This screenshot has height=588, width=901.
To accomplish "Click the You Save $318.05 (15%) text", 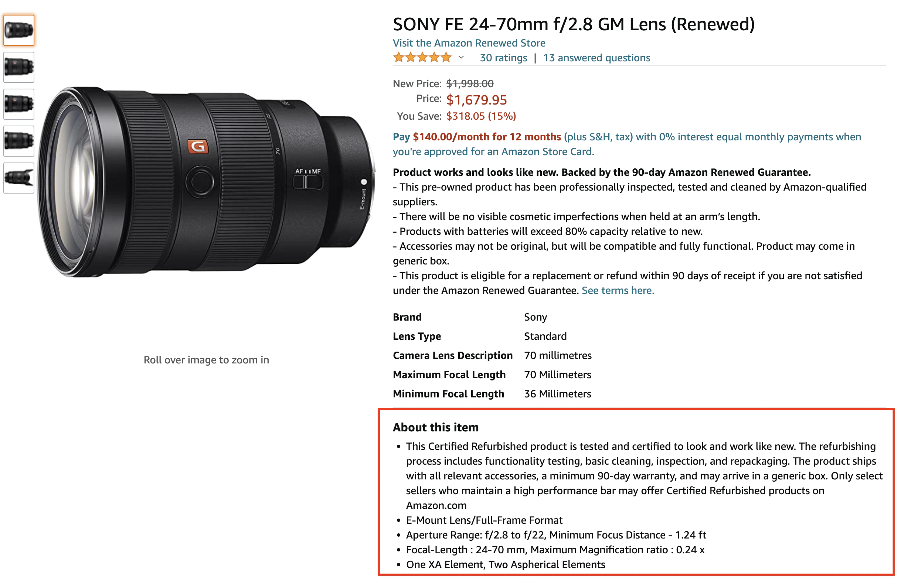I will click(x=456, y=116).
